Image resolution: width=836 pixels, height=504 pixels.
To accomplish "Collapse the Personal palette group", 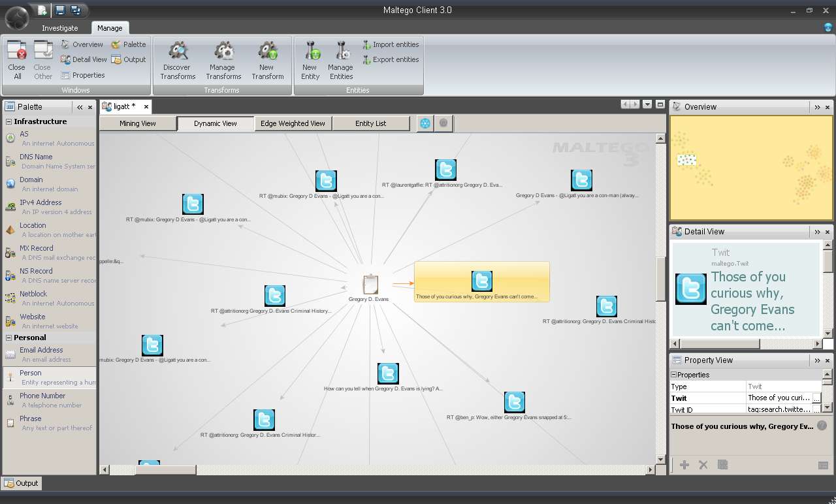I will coord(9,338).
